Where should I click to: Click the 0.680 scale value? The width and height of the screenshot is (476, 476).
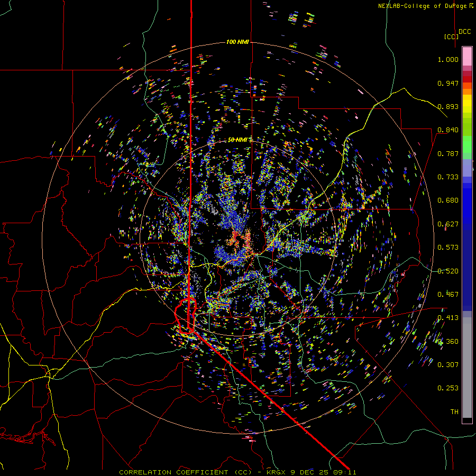click(x=448, y=200)
